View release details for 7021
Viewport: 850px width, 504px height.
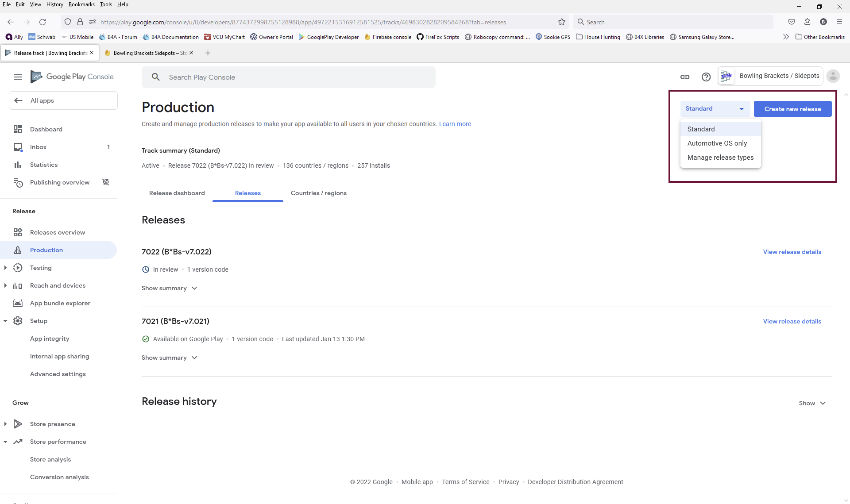click(792, 321)
